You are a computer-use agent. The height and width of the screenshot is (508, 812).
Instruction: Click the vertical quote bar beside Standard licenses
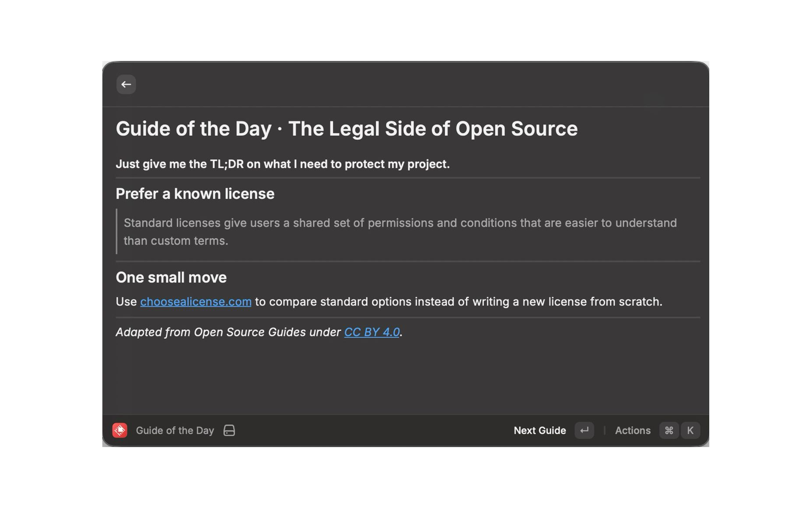coord(117,231)
